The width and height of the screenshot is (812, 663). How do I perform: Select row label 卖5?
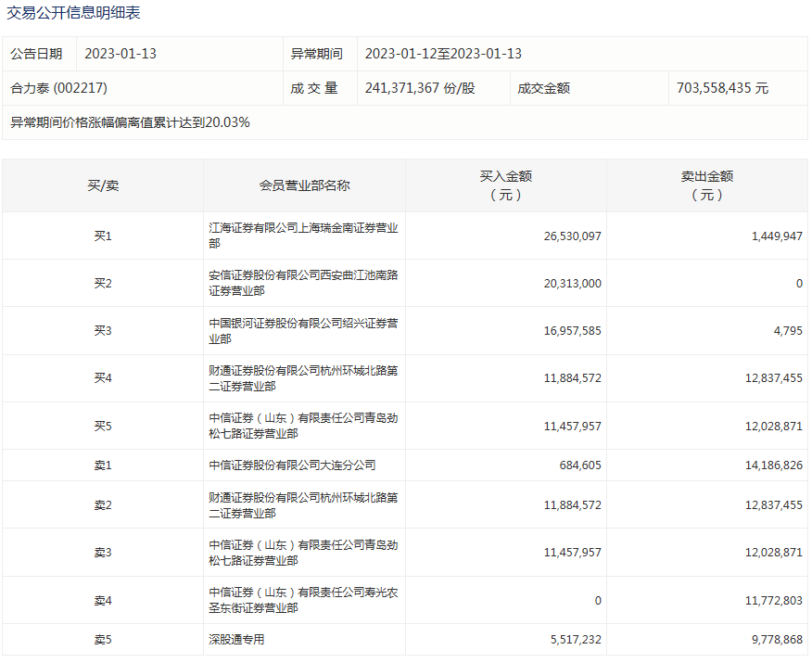103,640
